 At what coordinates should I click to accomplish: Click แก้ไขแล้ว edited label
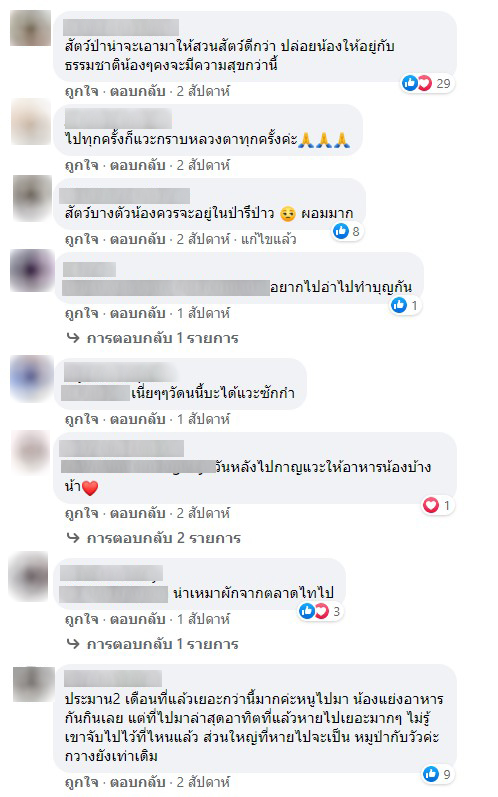[x=268, y=239]
